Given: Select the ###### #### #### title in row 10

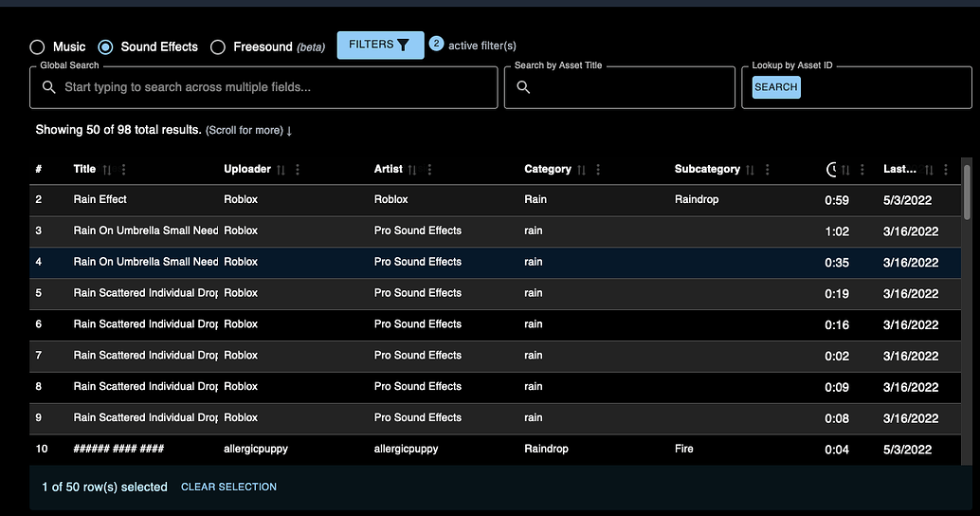Looking at the screenshot, I should point(118,449).
